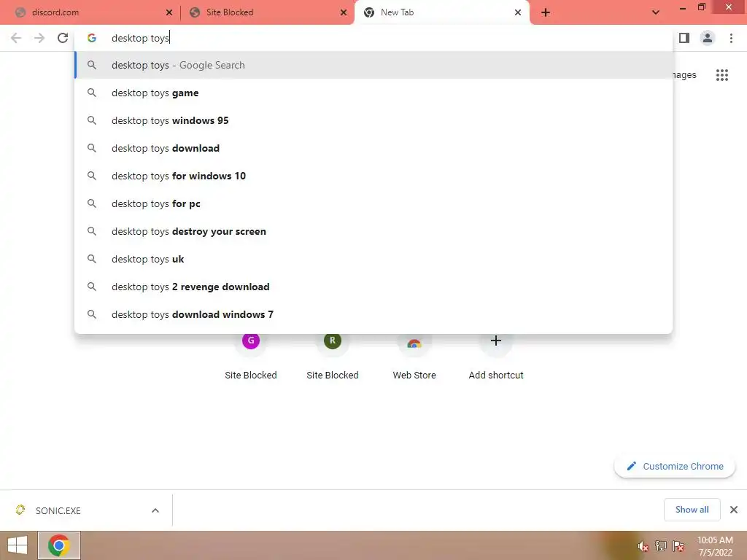Open the Web Store shortcut
Image resolution: width=747 pixels, height=560 pixels.
click(x=414, y=357)
